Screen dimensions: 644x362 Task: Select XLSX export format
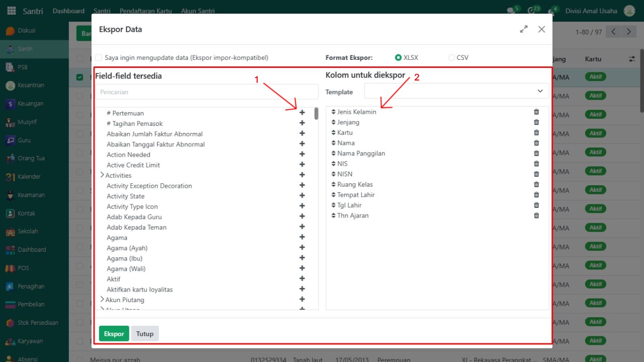click(398, 58)
